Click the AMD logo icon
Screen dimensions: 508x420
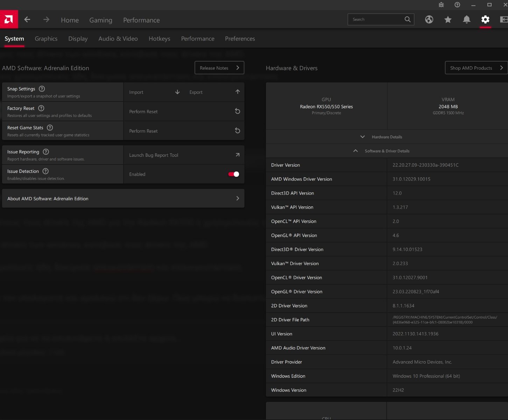9,19
